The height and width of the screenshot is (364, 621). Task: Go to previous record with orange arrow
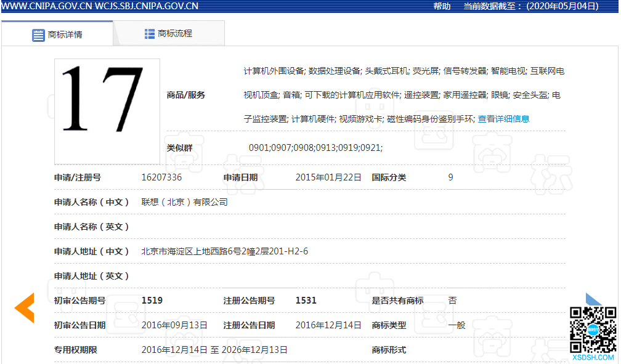click(25, 308)
